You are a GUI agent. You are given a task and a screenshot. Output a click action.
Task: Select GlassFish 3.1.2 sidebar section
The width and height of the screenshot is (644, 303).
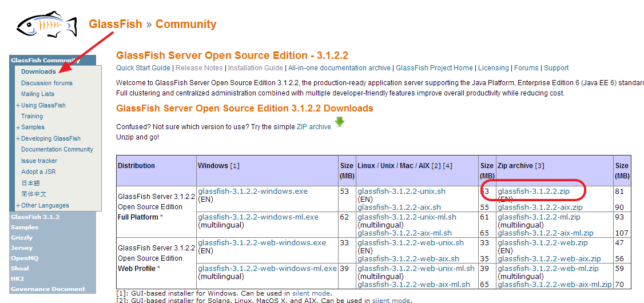(35, 217)
